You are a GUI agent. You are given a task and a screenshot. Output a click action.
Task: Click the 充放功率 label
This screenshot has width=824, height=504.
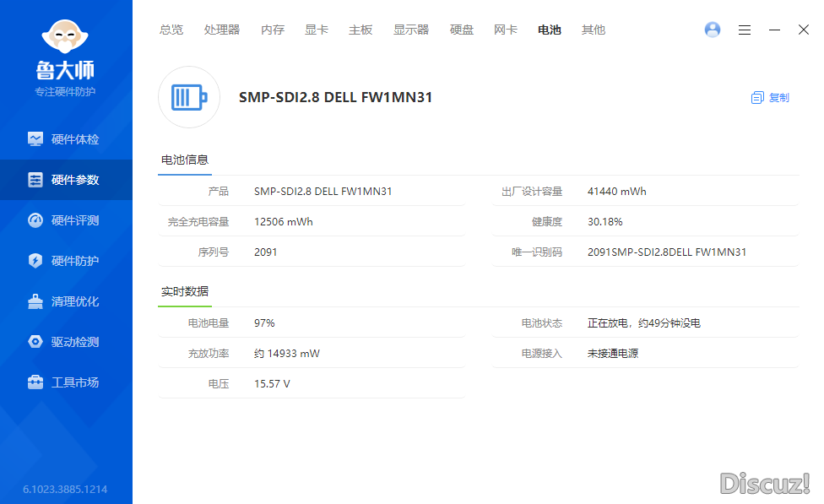209,354
